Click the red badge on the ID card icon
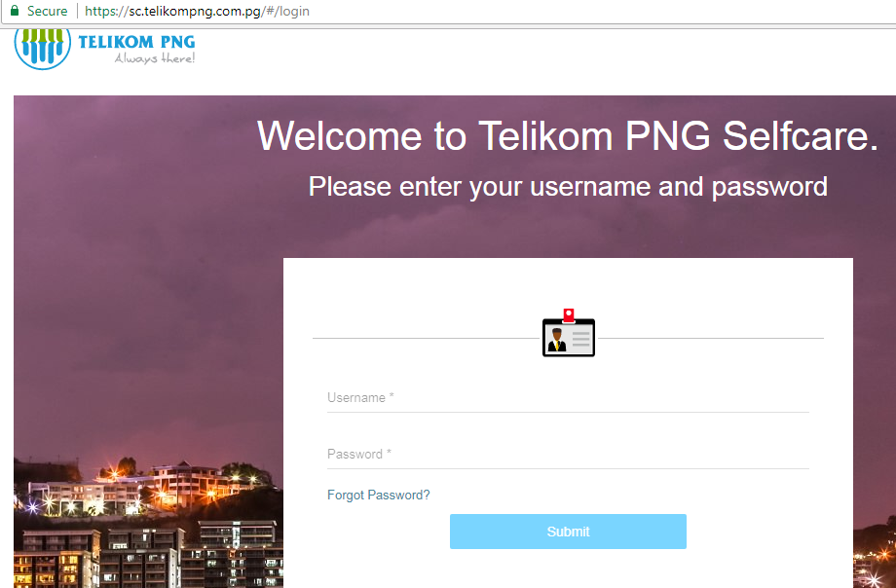This screenshot has width=896, height=588. coord(568,315)
